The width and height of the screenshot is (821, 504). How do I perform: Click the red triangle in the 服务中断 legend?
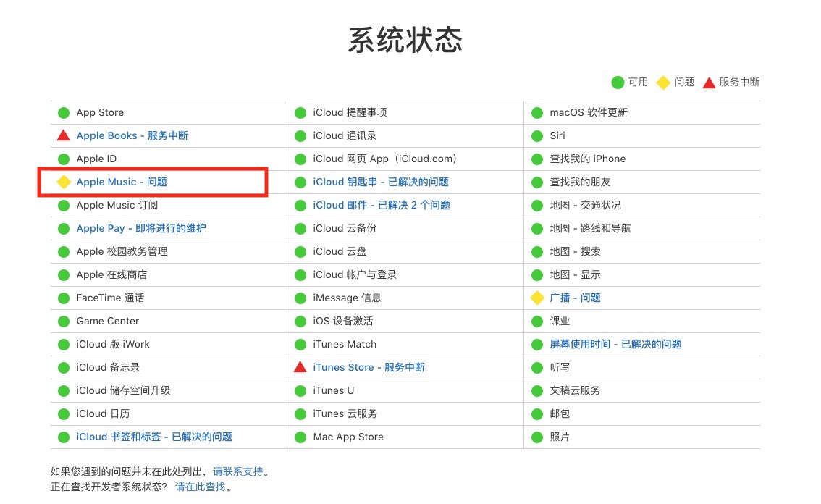[709, 82]
